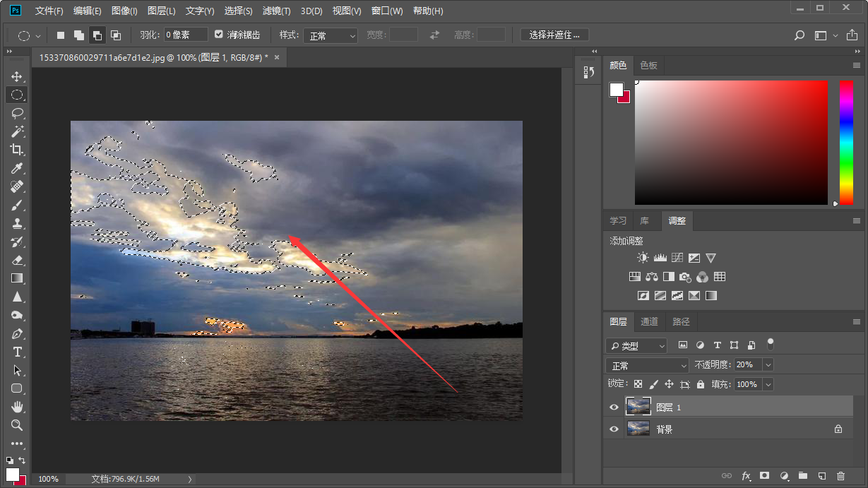Hide the 图层 1 layer
Screen dimensions: 868x488
click(x=614, y=407)
